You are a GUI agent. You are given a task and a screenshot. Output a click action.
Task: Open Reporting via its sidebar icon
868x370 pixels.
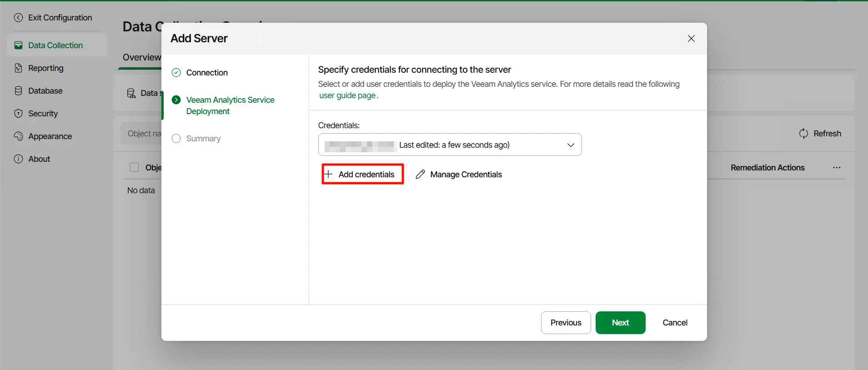pyautogui.click(x=18, y=68)
